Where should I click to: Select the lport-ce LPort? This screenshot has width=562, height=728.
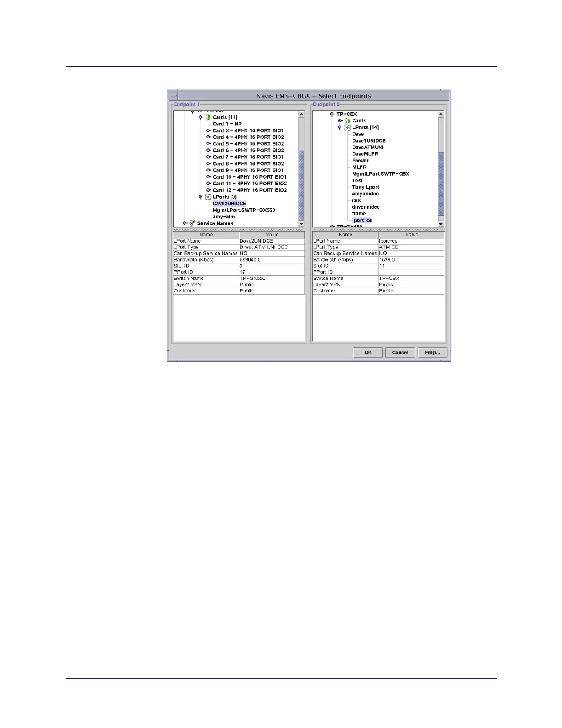coord(362,220)
